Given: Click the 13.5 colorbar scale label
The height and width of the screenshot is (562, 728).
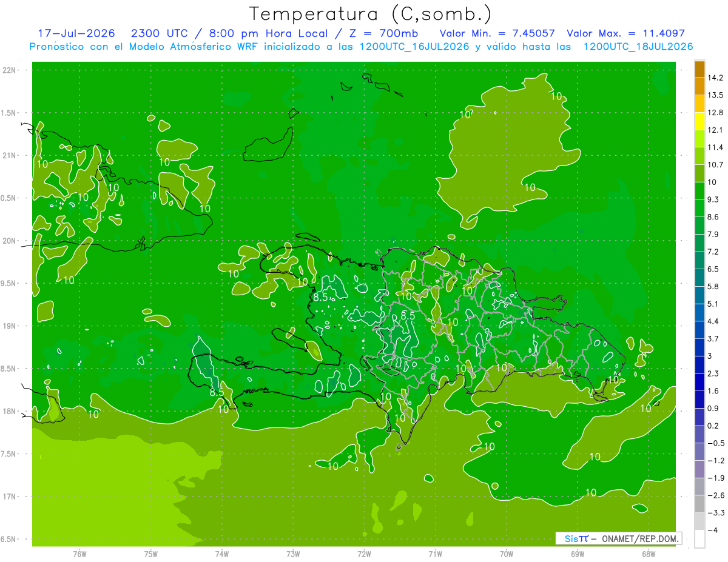Looking at the screenshot, I should 715,95.
